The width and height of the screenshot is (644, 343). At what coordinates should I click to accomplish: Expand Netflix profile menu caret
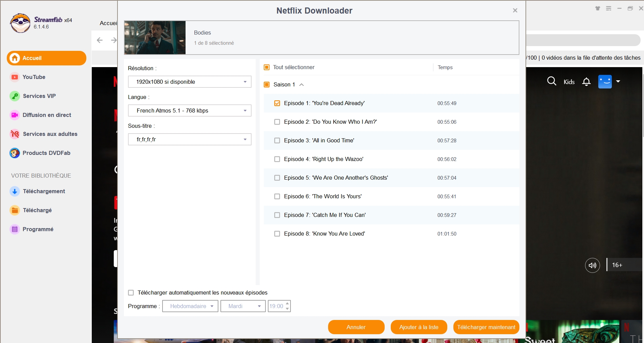pyautogui.click(x=618, y=81)
